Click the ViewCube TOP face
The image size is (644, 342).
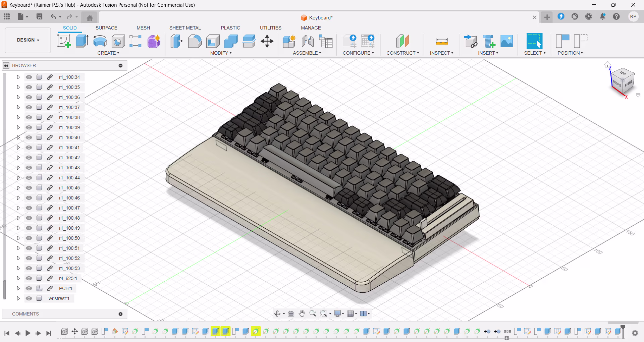pyautogui.click(x=623, y=73)
